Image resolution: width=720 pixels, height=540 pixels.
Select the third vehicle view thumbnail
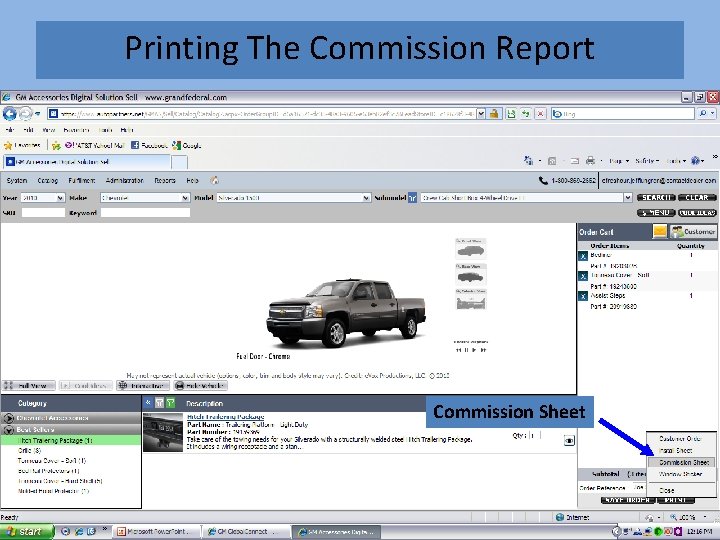(x=471, y=299)
